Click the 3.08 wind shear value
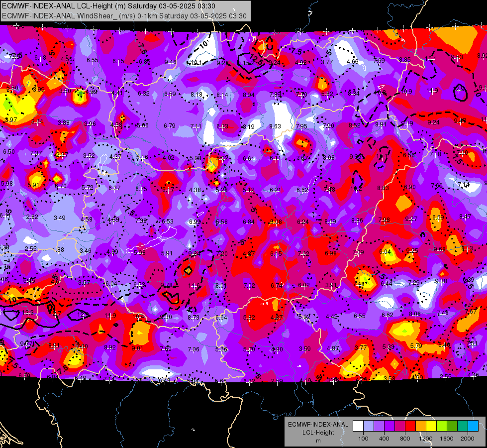The width and height of the screenshot is (487, 448). pos(276,222)
